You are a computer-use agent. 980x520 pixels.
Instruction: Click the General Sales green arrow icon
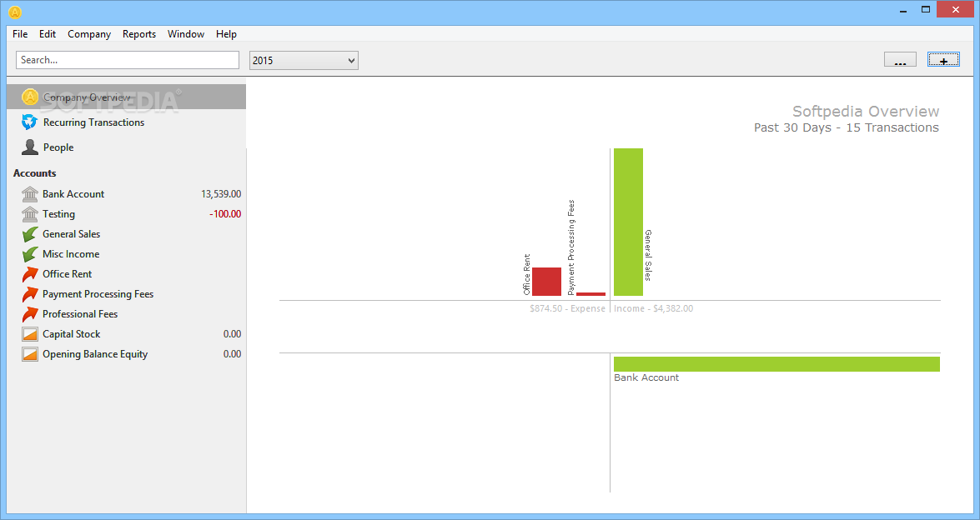point(30,234)
